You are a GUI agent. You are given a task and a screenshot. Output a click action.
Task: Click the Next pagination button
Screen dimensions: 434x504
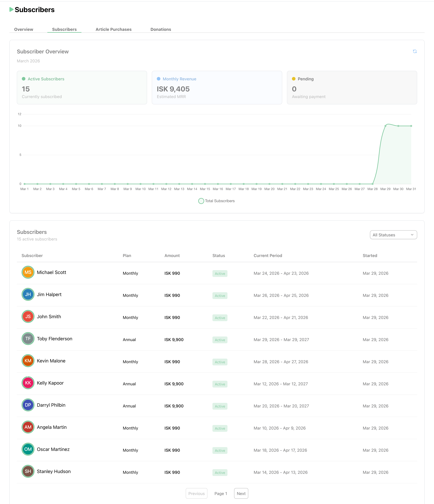tap(241, 493)
